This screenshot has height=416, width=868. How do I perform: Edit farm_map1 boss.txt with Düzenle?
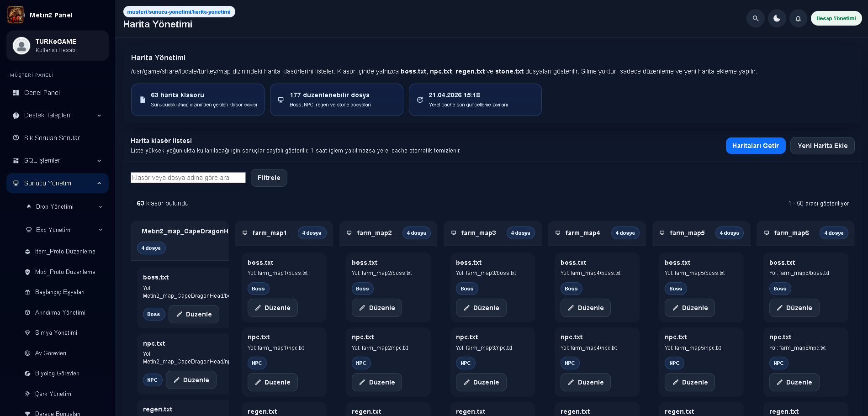click(x=273, y=308)
